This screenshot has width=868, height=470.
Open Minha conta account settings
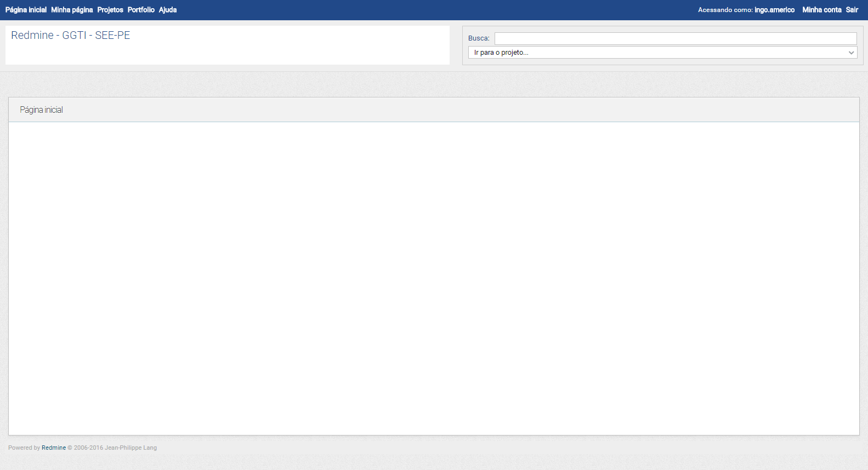click(x=821, y=10)
